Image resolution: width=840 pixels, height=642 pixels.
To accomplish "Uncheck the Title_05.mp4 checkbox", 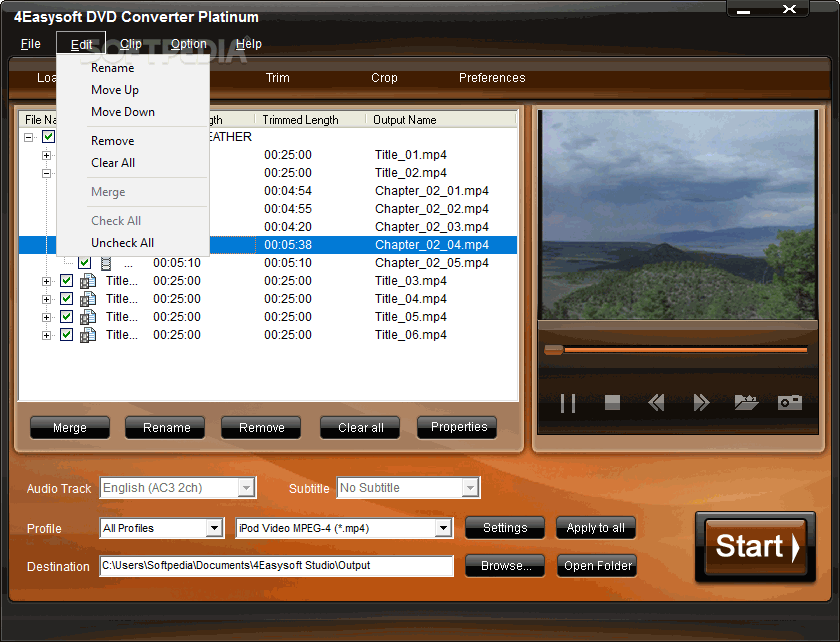I will (66, 317).
